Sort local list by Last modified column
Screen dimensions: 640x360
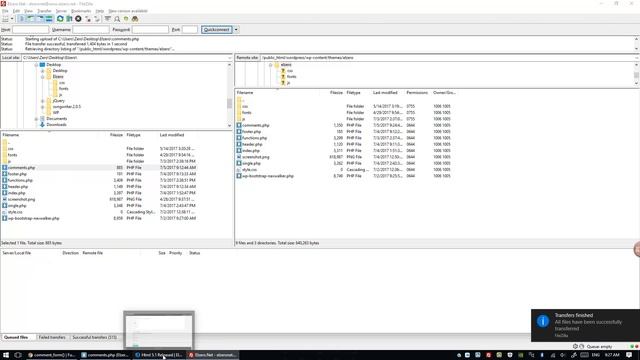pyautogui.click(x=172, y=135)
